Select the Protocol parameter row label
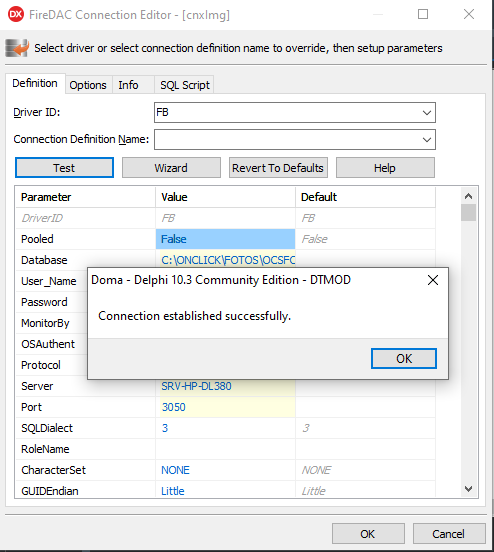Viewport: 494px width, 552px height. [41, 365]
